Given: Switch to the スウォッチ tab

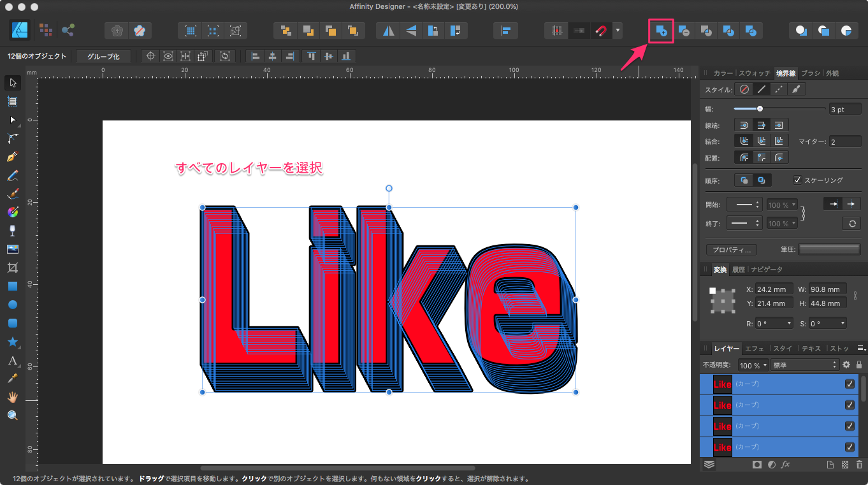Looking at the screenshot, I should (x=755, y=73).
